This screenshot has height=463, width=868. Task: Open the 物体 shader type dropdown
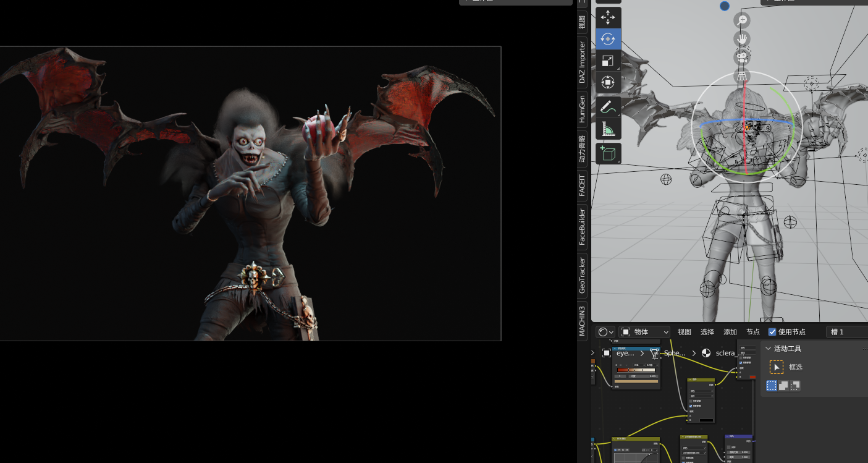[x=644, y=331]
